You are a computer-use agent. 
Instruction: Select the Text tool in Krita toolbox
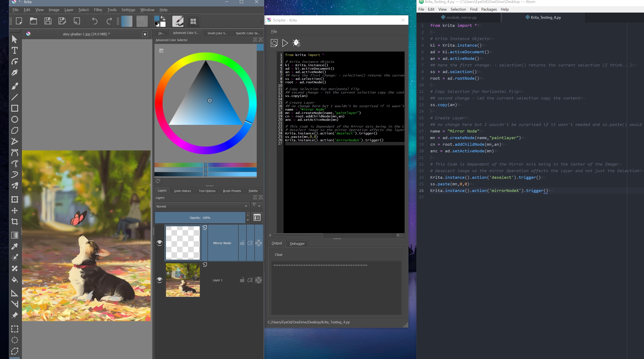click(14, 50)
